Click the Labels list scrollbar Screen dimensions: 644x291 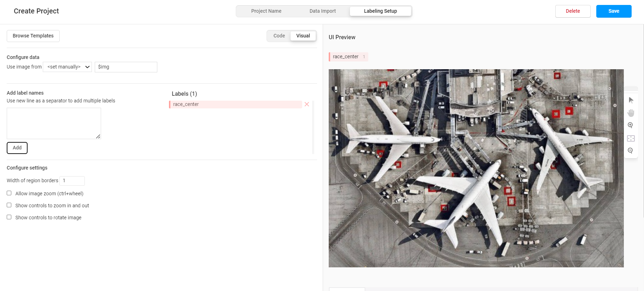coord(313,127)
